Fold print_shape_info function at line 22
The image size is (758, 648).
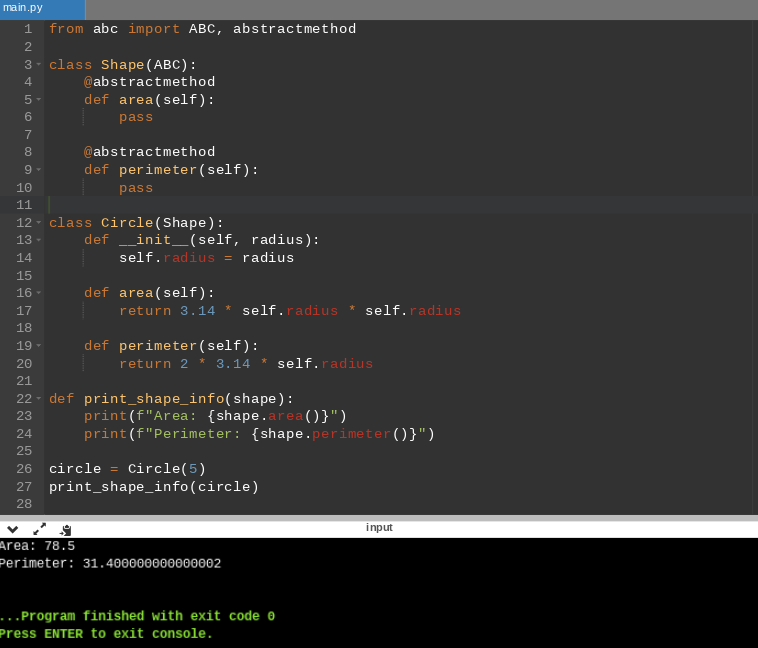pyautogui.click(x=39, y=399)
